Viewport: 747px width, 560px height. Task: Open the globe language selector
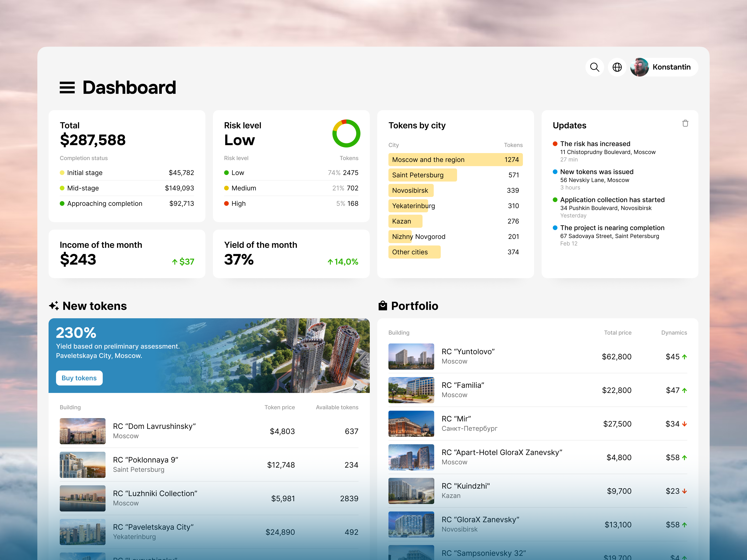coord(617,67)
